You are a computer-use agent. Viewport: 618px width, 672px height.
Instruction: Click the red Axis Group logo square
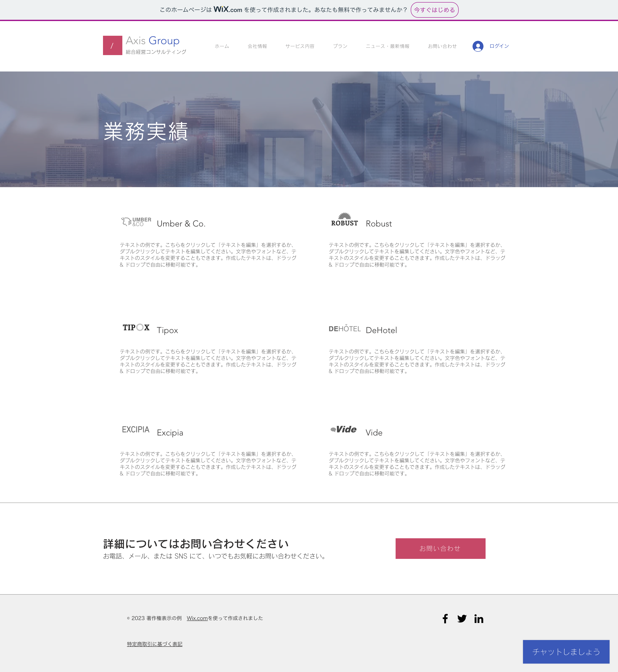(112, 45)
